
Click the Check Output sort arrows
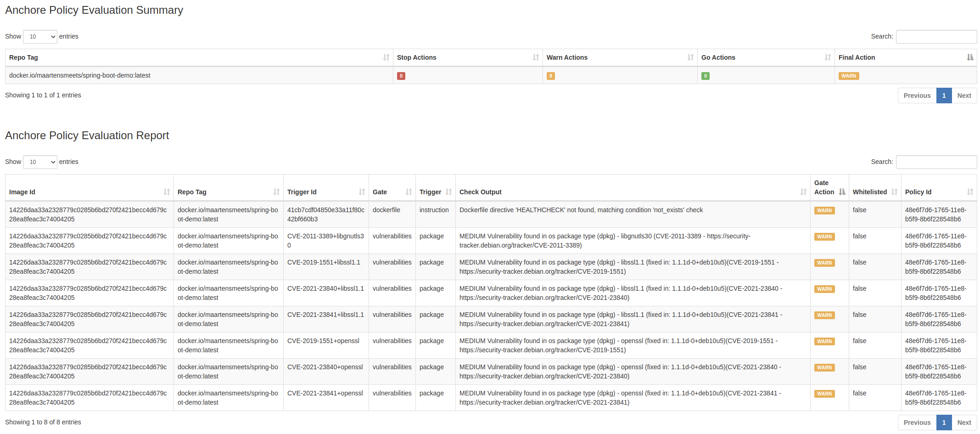[803, 192]
